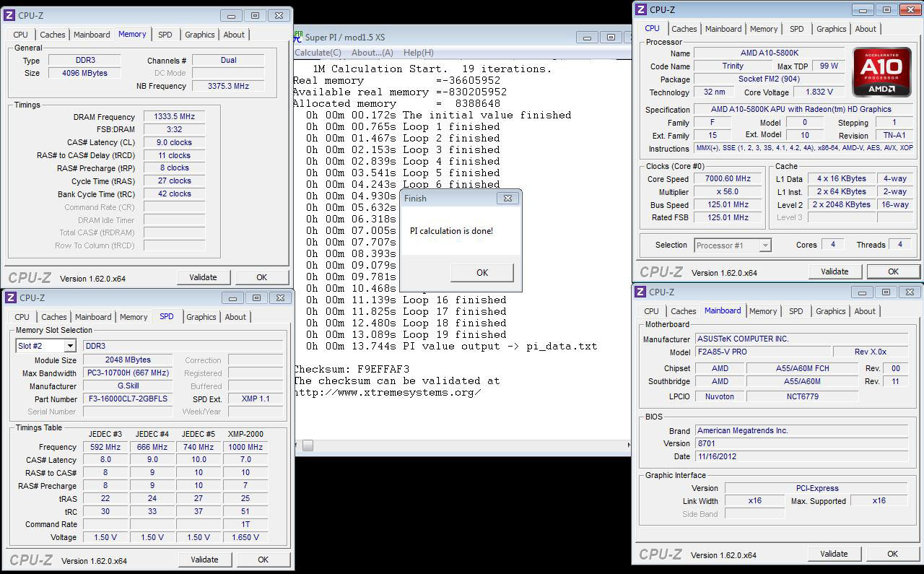Click the Graphic Interface Version field PCI-Express
Image resolution: width=924 pixels, height=574 pixels.
point(816,488)
